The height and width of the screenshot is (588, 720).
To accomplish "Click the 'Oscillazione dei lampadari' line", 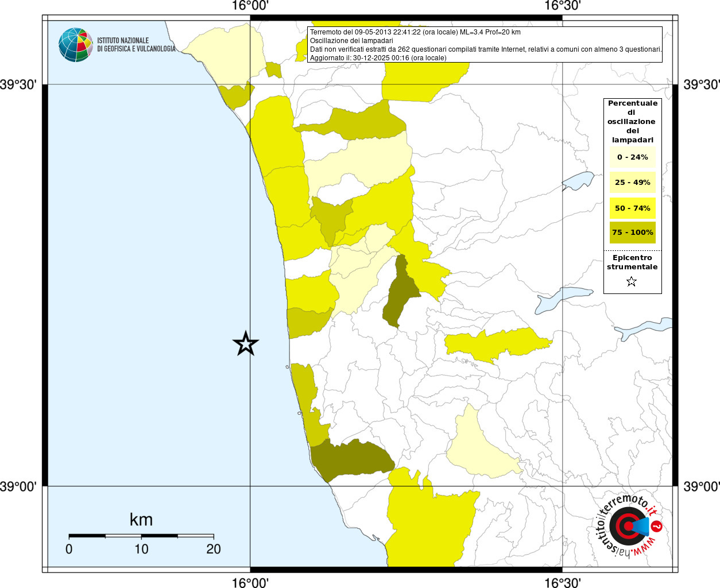I will (x=351, y=41).
